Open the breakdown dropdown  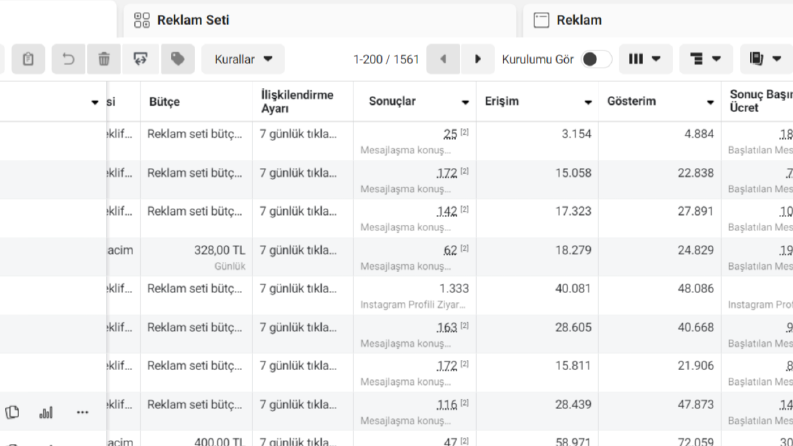tap(706, 59)
